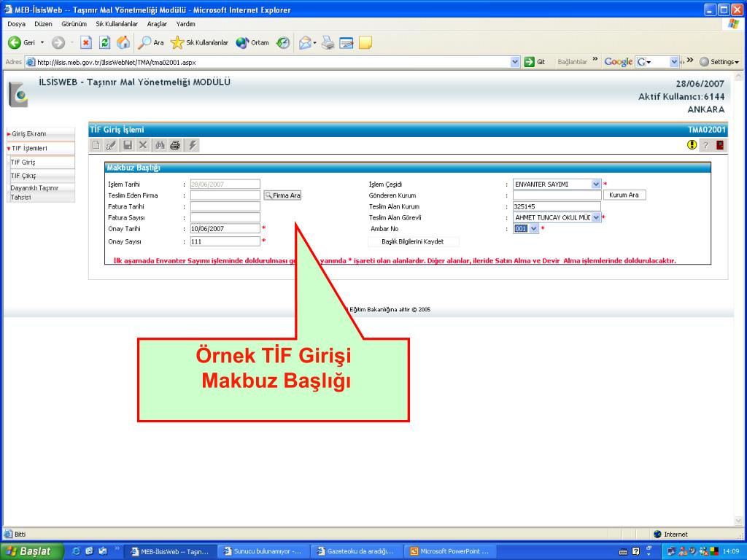This screenshot has width=747, height=560.
Task: Click the Firma Ara button
Action: [x=282, y=195]
